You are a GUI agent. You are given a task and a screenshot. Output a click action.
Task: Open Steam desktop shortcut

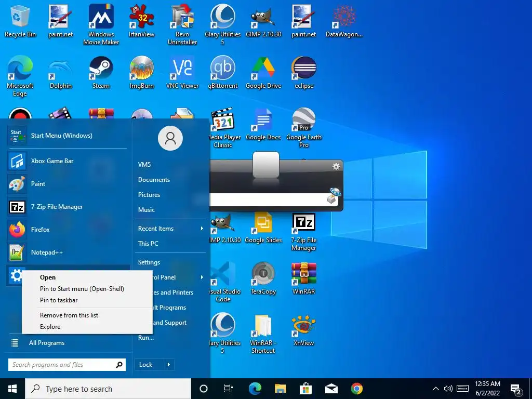101,73
